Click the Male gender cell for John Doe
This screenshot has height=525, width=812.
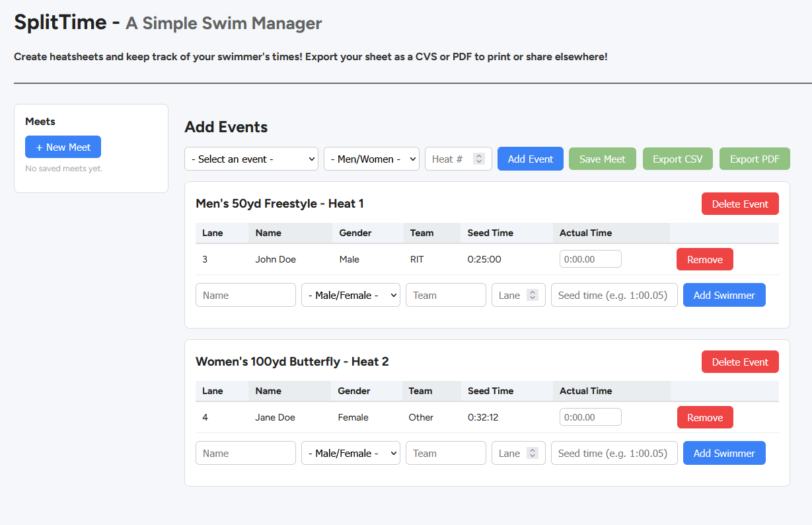[349, 259]
